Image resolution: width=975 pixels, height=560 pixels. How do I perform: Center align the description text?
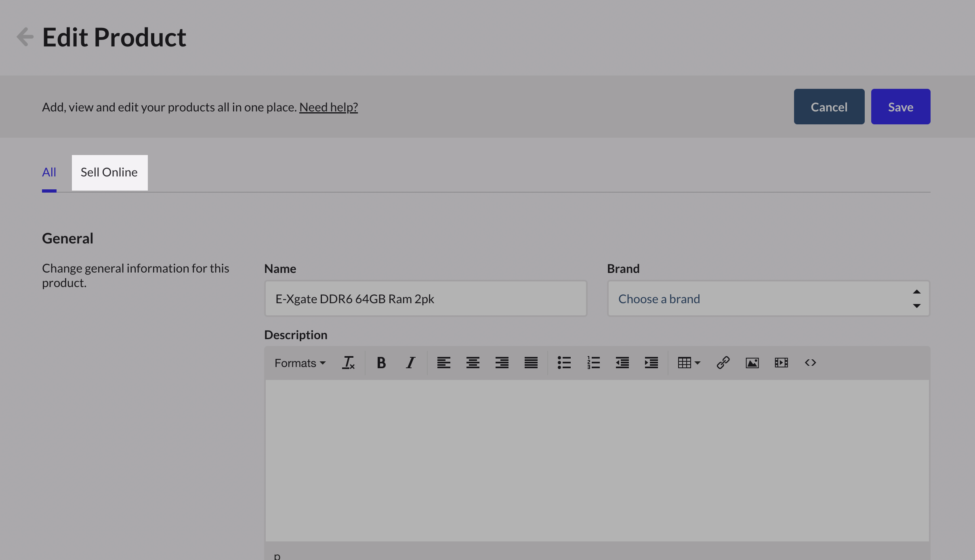473,363
